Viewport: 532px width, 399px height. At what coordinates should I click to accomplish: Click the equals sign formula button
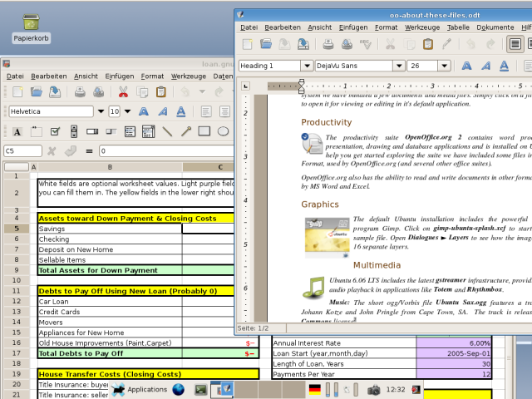pyautogui.click(x=89, y=151)
